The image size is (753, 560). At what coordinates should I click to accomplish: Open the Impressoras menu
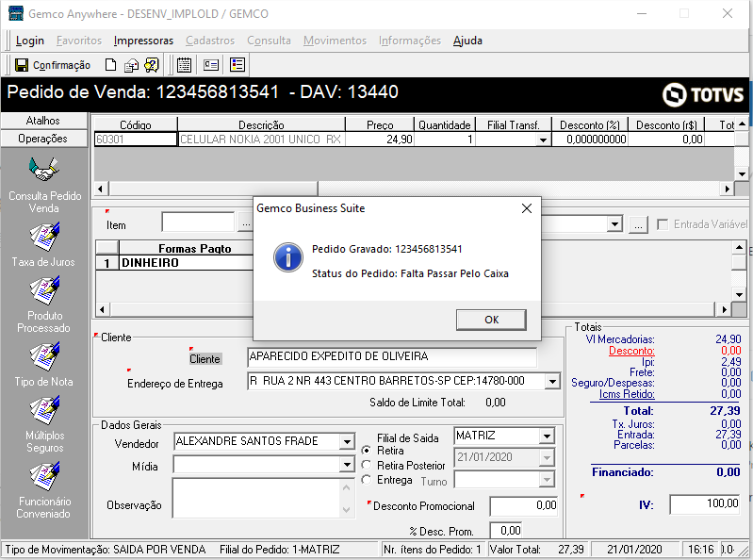coord(143,41)
